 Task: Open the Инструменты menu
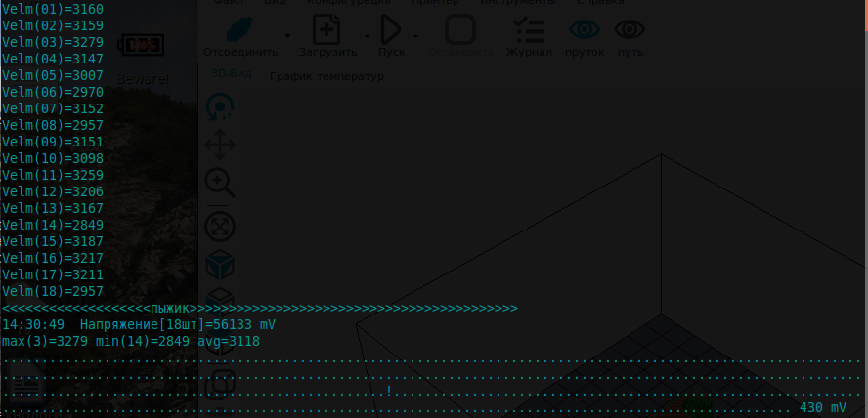[x=518, y=2]
